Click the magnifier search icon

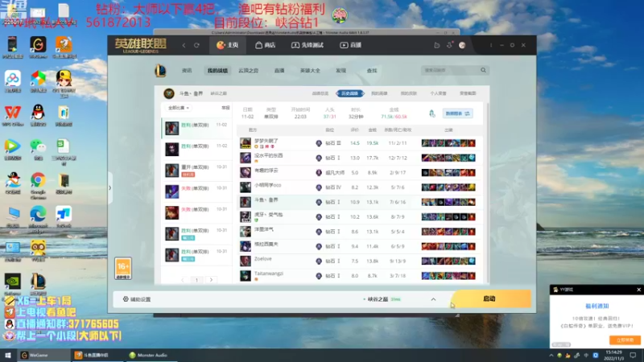tap(484, 70)
